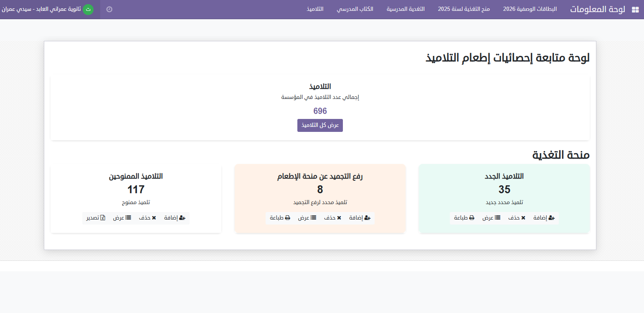View list in رفع التجميد card
Image resolution: width=644 pixels, height=313 pixels.
(x=307, y=218)
